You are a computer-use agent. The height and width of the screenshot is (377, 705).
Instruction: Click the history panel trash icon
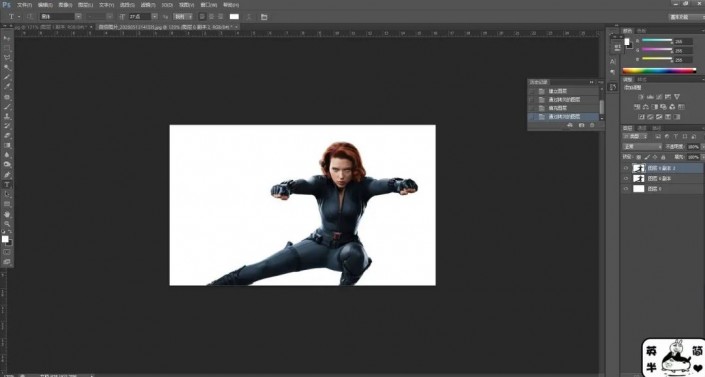click(592, 125)
